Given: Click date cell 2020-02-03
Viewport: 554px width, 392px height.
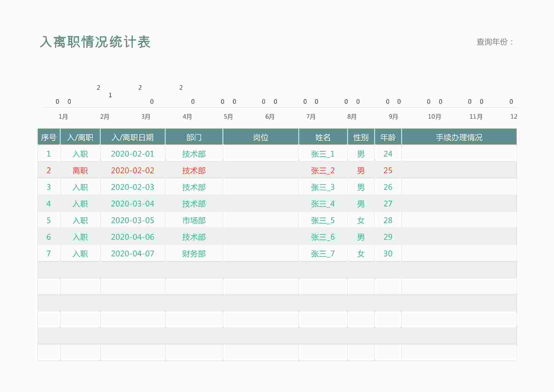Looking at the screenshot, I should [133, 187].
